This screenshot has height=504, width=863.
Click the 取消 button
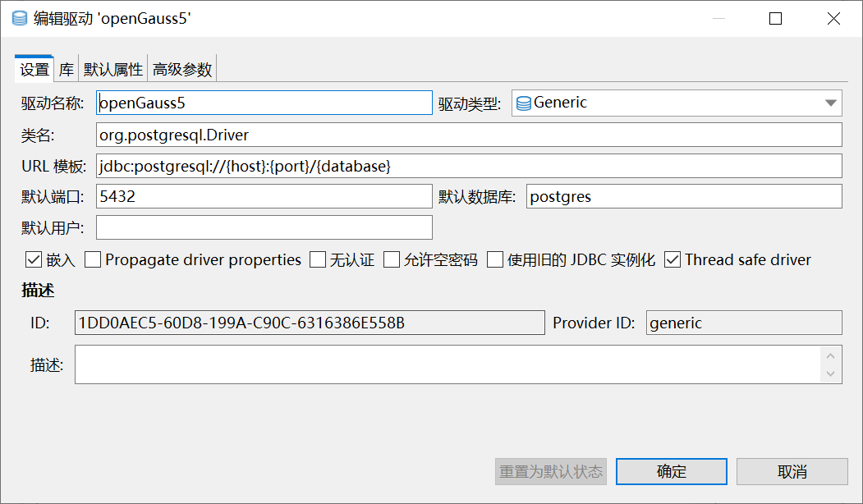coord(792,471)
